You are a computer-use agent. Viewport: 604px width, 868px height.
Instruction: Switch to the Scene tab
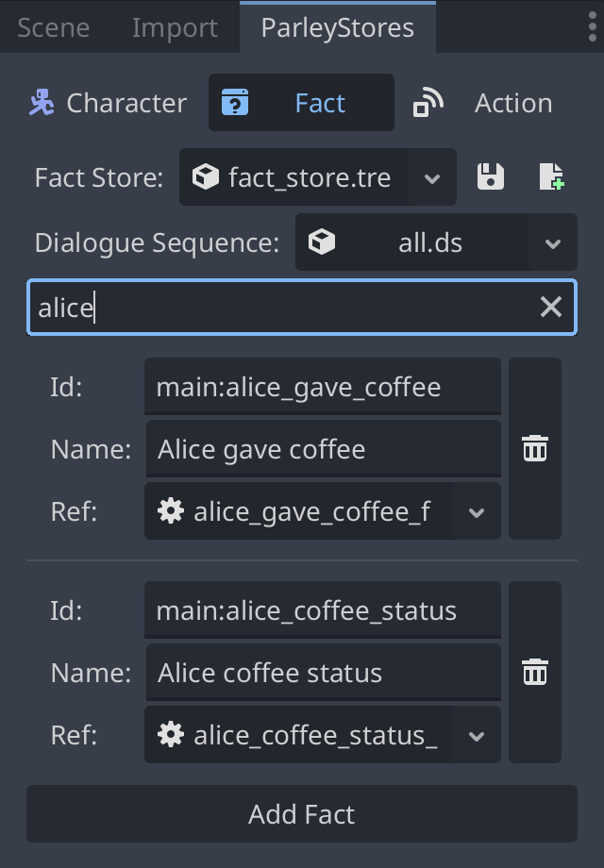coord(54,27)
